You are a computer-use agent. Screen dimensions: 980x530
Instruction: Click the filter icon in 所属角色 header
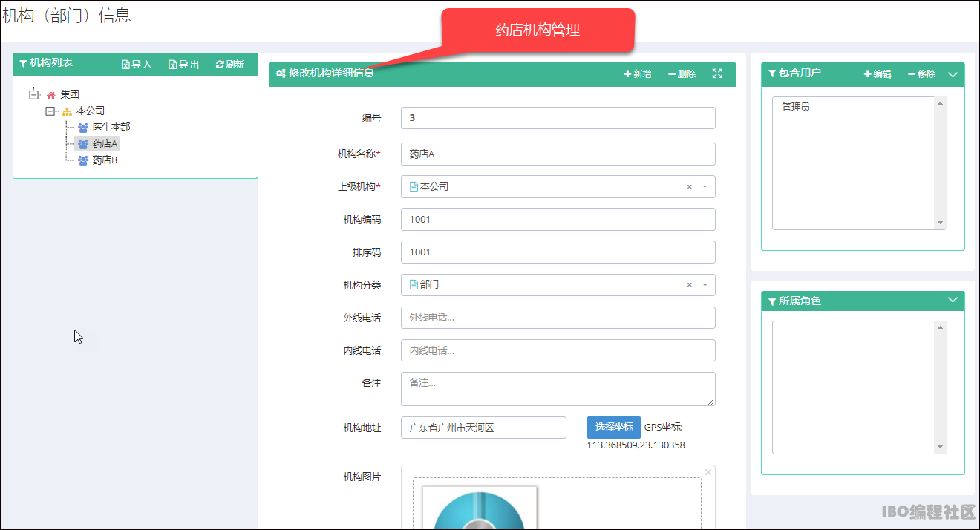pos(772,301)
